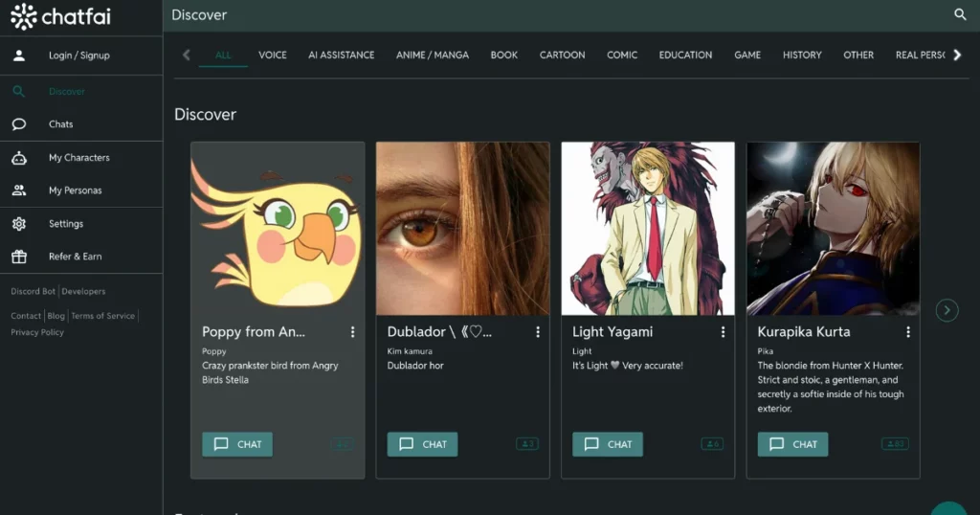The image size is (980, 515).
Task: Click user count badge on Light Yagami card
Action: point(712,444)
